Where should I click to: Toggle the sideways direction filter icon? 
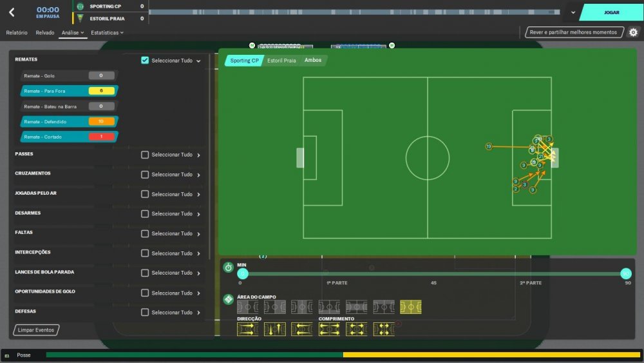click(275, 329)
